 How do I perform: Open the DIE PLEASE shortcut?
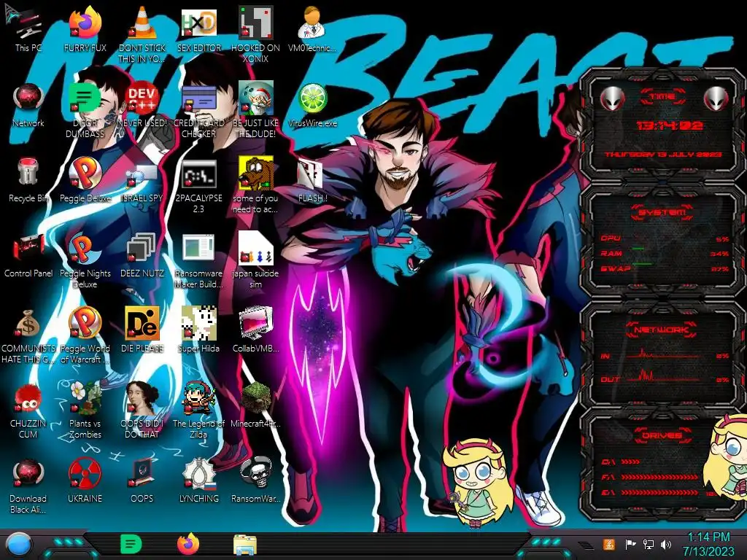142,324
